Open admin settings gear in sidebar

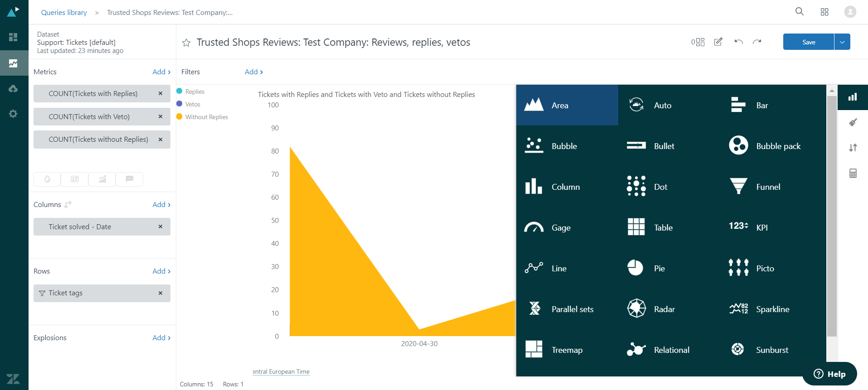(x=13, y=114)
